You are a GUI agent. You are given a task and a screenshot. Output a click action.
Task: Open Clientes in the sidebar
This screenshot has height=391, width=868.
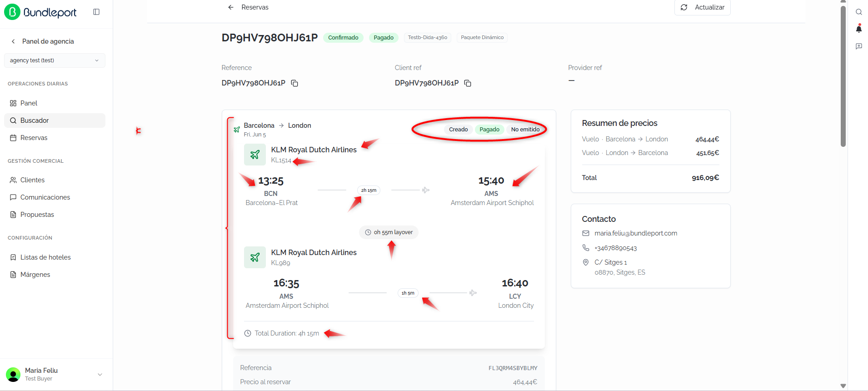[55, 180]
